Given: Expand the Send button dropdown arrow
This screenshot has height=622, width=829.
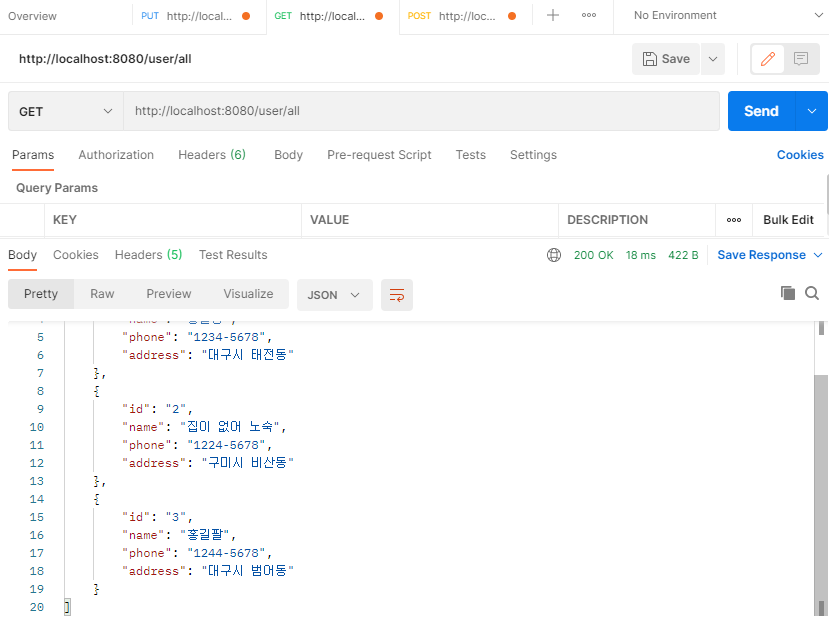Looking at the screenshot, I should (812, 111).
